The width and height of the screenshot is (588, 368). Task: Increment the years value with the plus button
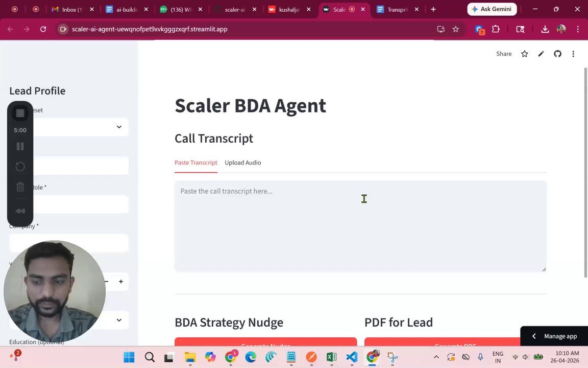click(121, 282)
